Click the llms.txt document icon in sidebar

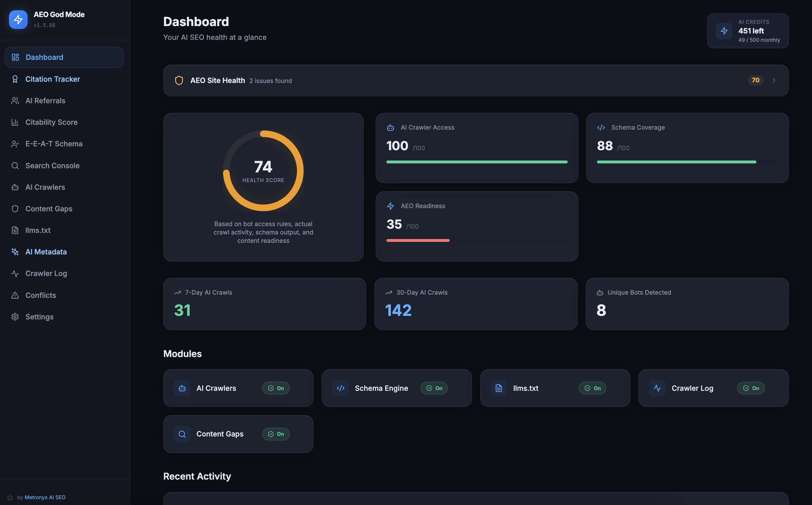pyautogui.click(x=15, y=230)
